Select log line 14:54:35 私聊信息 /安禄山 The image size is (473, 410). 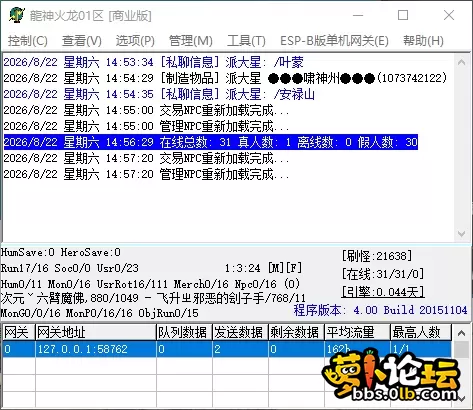pos(159,94)
